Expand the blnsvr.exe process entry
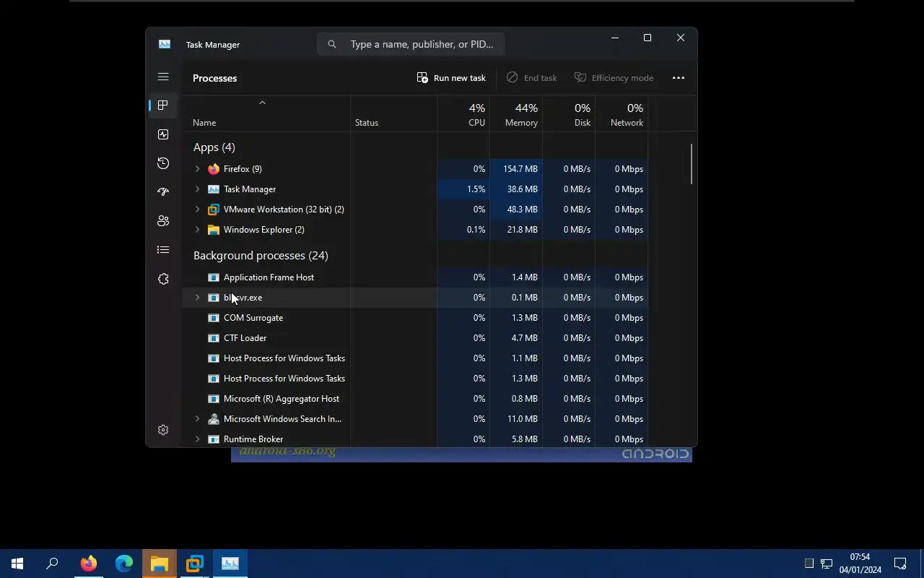The width and height of the screenshot is (924, 578). pos(197,298)
